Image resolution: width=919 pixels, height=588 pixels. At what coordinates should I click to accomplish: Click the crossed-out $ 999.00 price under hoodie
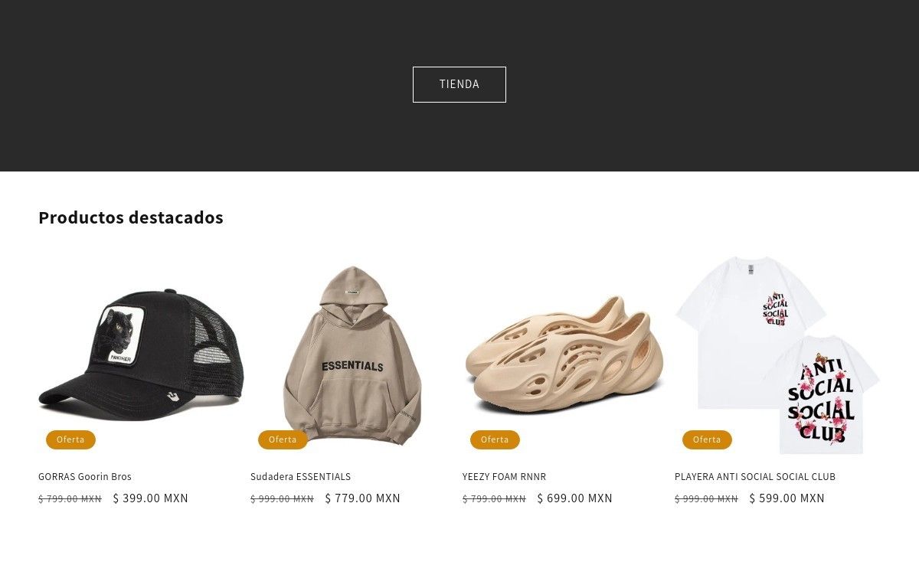pos(282,499)
